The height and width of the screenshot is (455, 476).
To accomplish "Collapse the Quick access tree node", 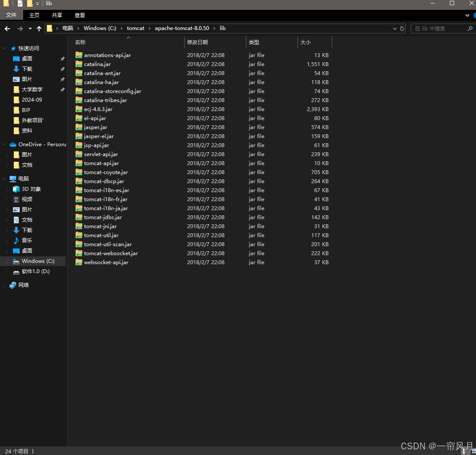I will (4, 48).
